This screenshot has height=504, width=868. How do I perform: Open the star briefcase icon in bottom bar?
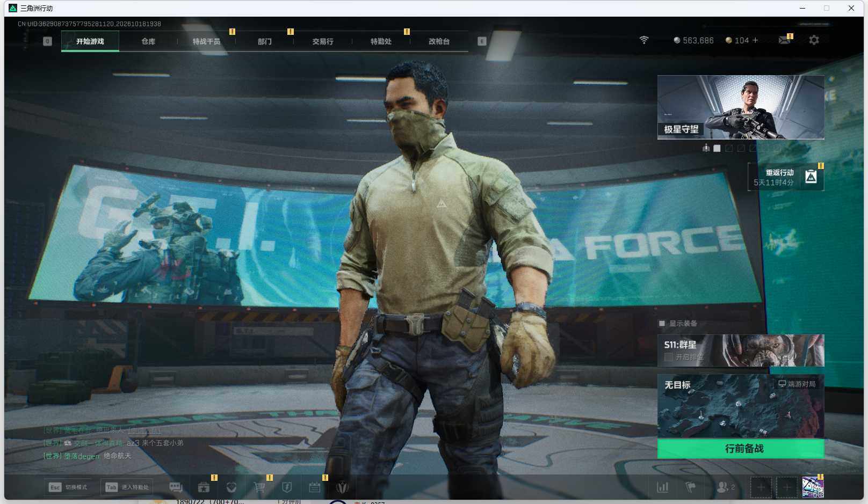204,487
